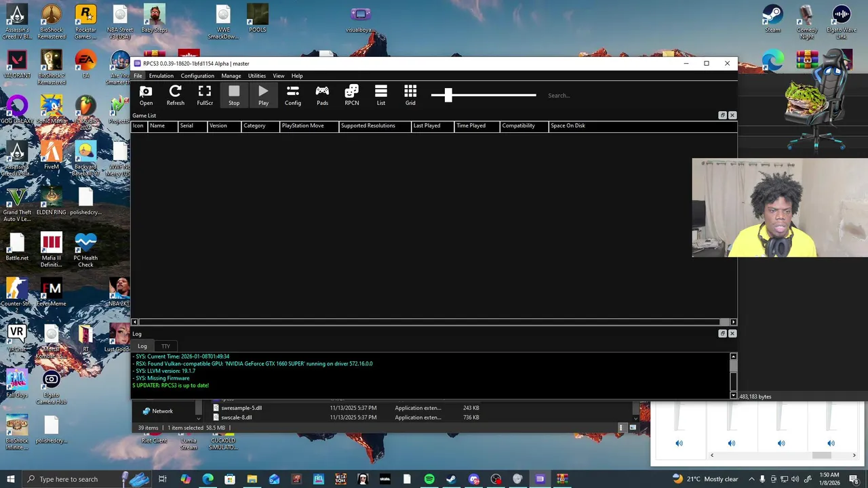Float the Game List dock panel
The height and width of the screenshot is (488, 868).
click(x=722, y=115)
